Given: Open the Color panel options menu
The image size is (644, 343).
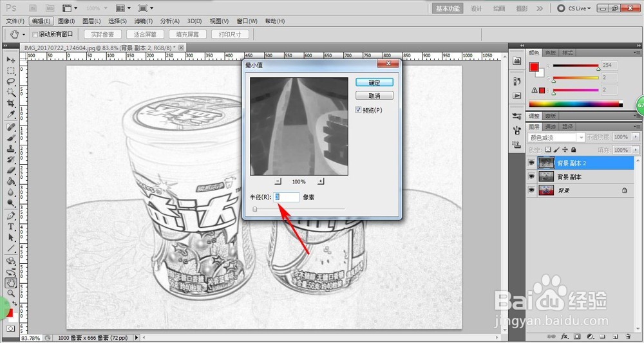Looking at the screenshot, I should click(638, 53).
